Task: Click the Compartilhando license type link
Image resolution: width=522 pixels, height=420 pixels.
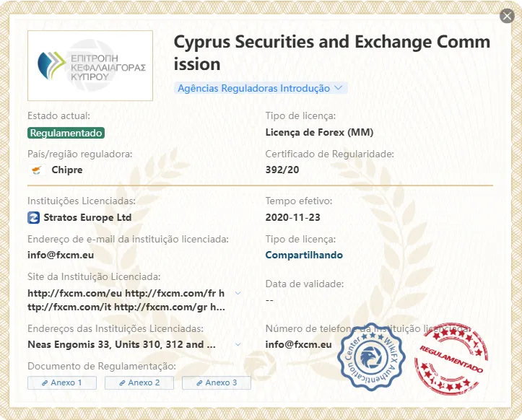Action: 304,255
